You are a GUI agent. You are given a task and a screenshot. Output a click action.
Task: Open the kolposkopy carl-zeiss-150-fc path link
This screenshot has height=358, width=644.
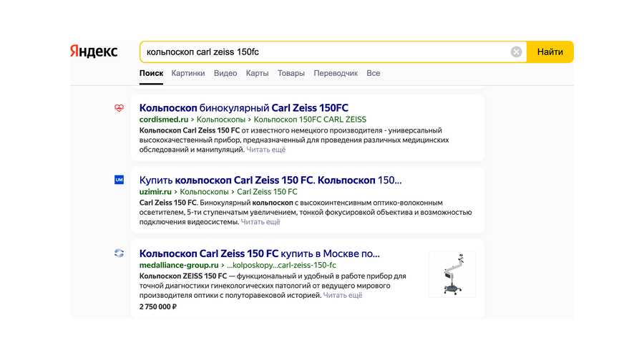click(x=281, y=266)
